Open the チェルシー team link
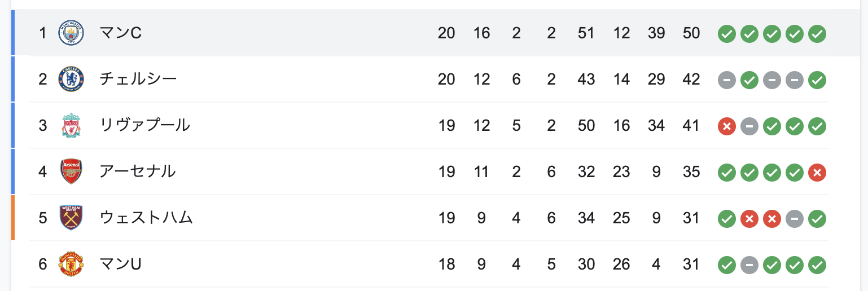The image size is (868, 291). (138, 80)
